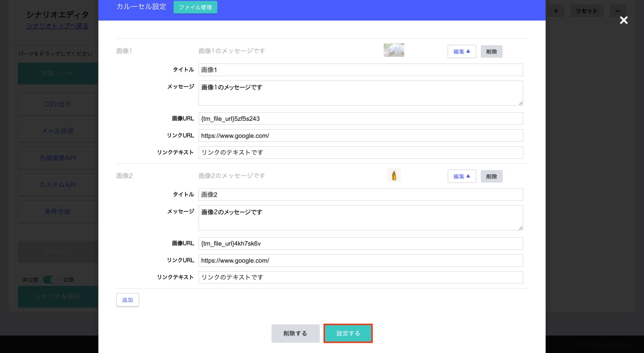The image size is (644, 353).
Task: Select the 外部連携API part
Action: click(58, 158)
